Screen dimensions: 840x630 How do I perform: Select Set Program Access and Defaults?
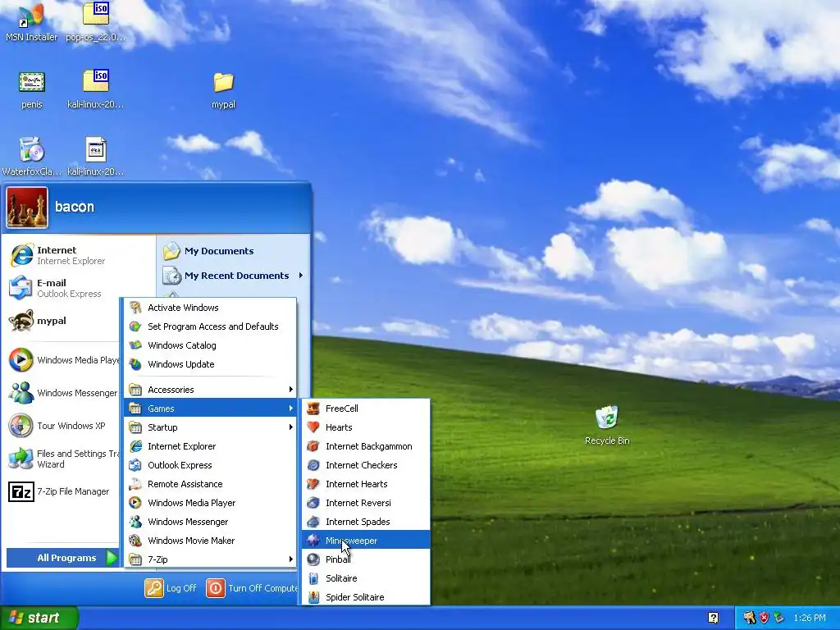tap(210, 326)
